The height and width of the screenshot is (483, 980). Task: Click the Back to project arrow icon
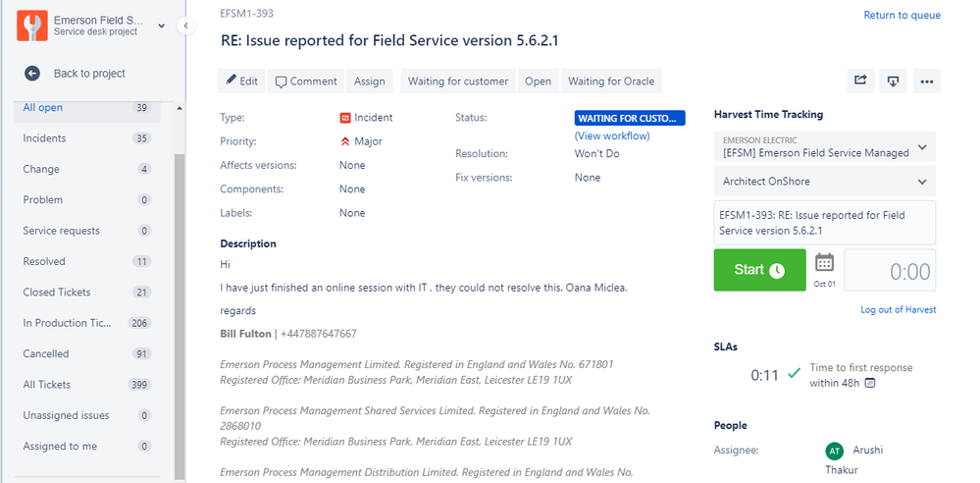pos(31,74)
